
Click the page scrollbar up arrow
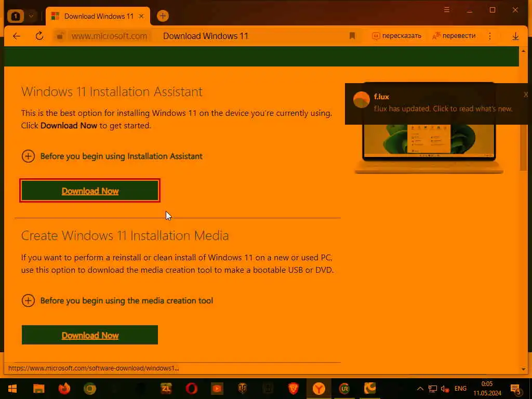(x=523, y=51)
